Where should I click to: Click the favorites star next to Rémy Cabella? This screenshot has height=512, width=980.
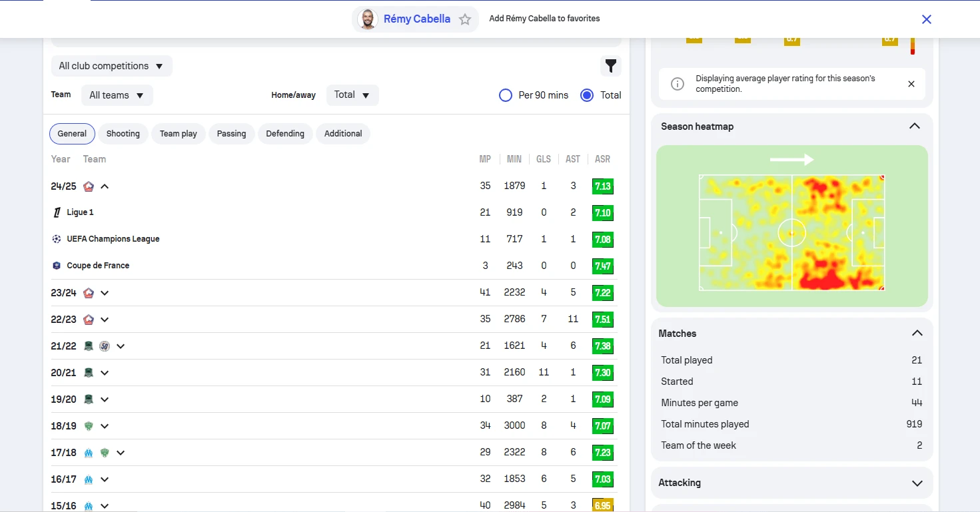coord(465,19)
